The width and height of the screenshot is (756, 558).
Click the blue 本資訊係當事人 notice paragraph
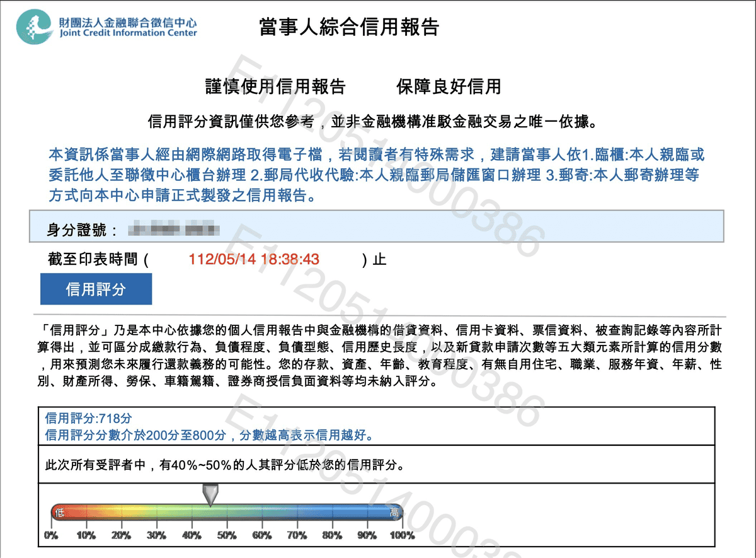pos(377,175)
